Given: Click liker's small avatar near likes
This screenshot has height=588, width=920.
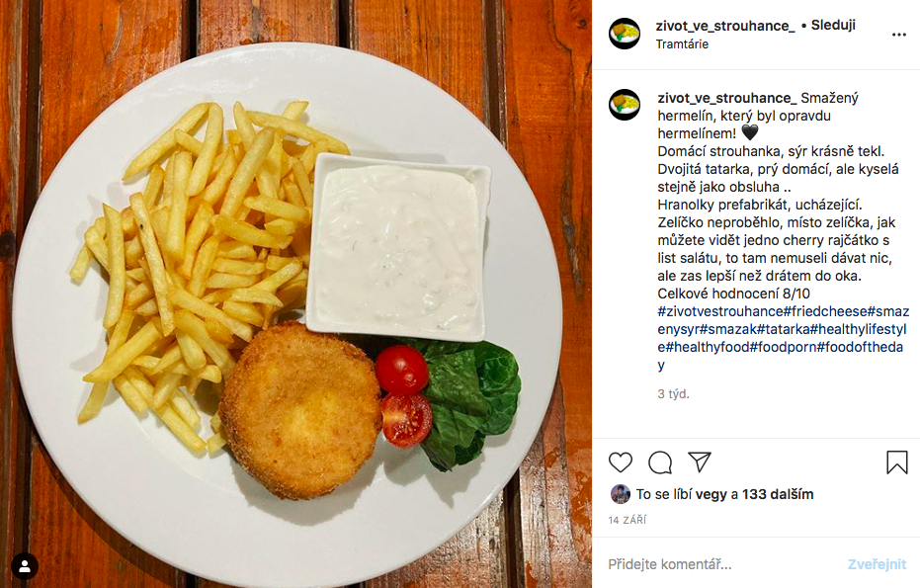Looking at the screenshot, I should [x=621, y=494].
